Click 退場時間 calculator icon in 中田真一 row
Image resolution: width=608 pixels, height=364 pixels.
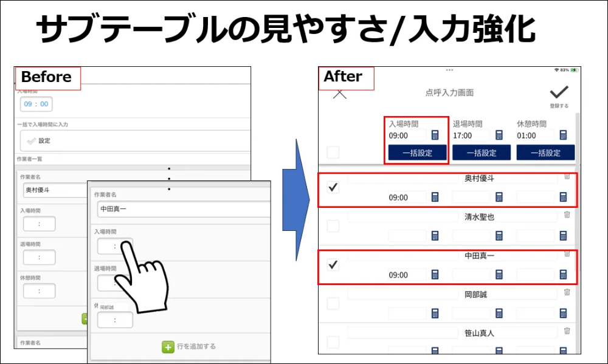[499, 275]
